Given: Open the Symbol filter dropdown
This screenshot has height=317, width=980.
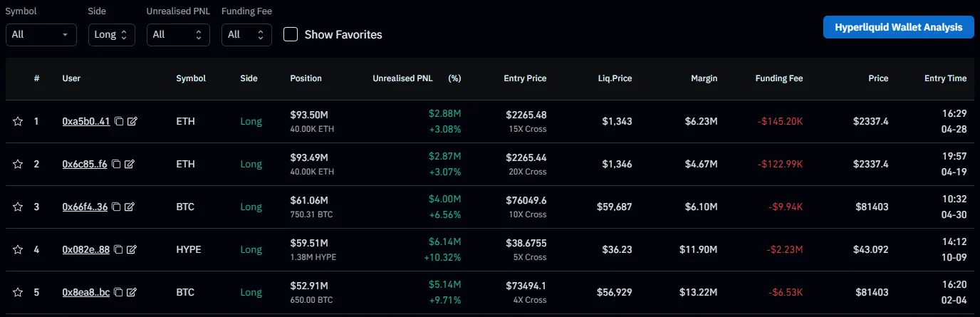Looking at the screenshot, I should coord(41,34).
